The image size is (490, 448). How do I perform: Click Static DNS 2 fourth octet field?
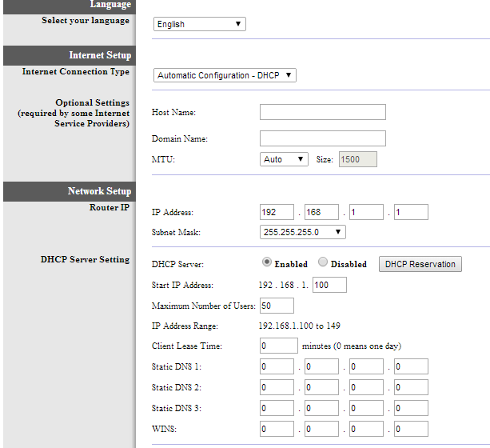pyautogui.click(x=411, y=387)
